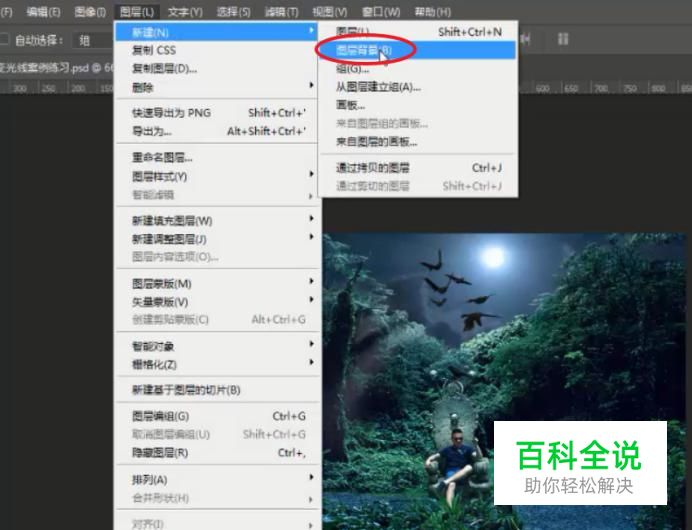Choose 图层背景(B) in the submenu

point(417,50)
